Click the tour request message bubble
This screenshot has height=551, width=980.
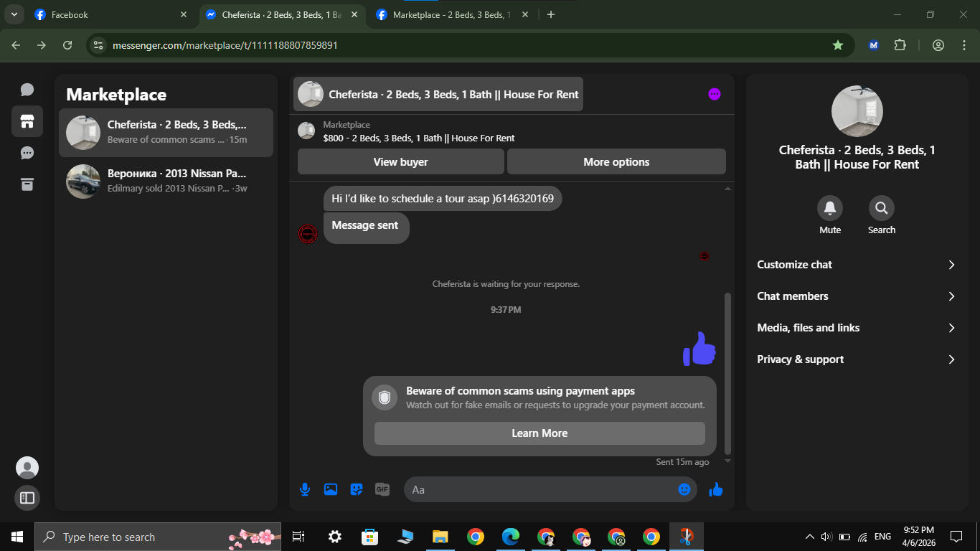pyautogui.click(x=443, y=199)
